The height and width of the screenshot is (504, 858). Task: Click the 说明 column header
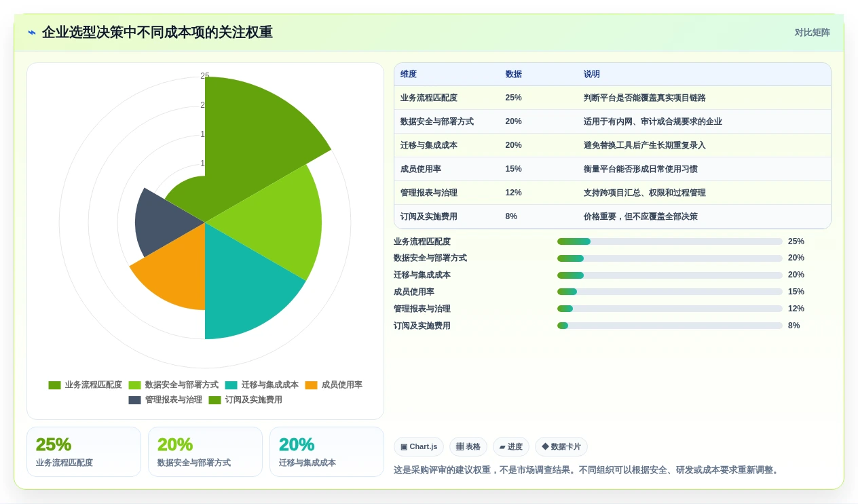[592, 75]
